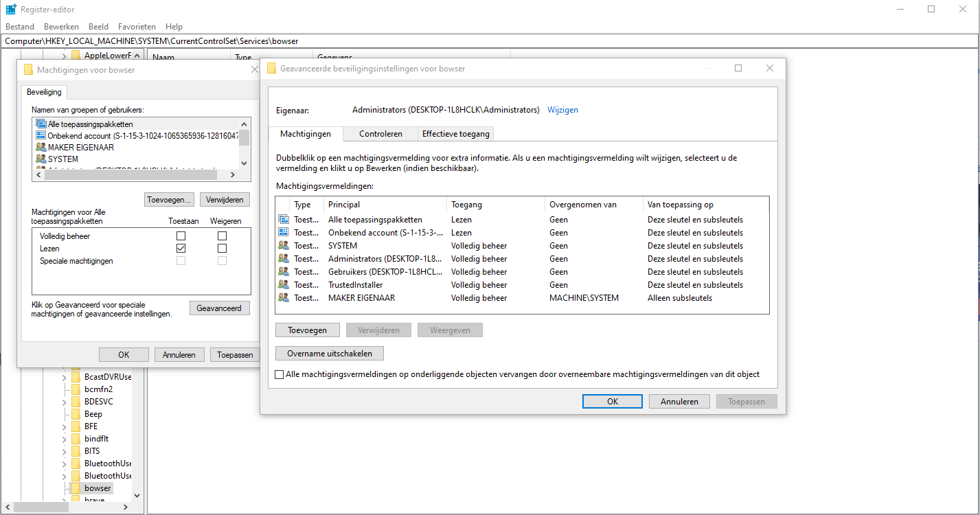Screen dimensions: 980x515
Task: Expand the first BluetoothUse tree key
Action: point(65,463)
